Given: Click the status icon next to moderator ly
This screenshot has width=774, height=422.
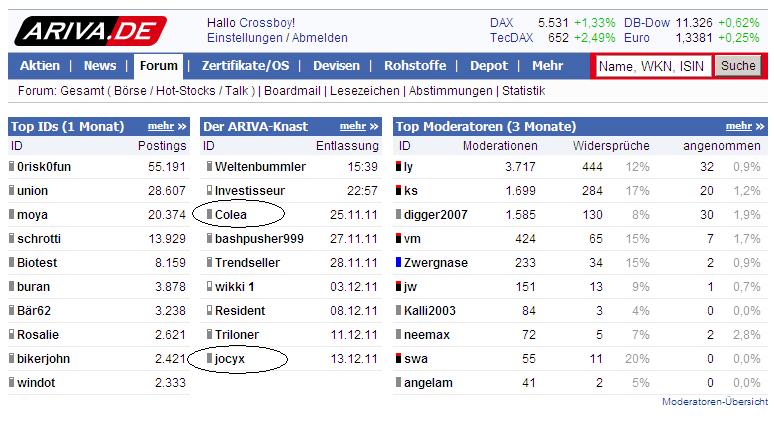Looking at the screenshot, I should [x=399, y=166].
